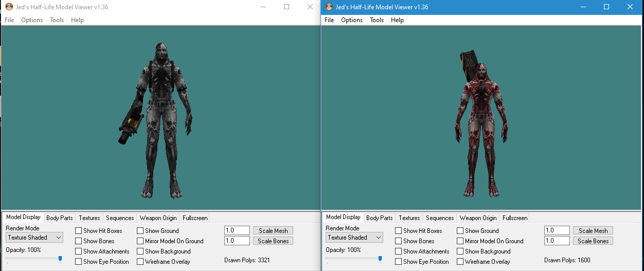Switch to Body Parts tab in right window
The height and width of the screenshot is (271, 644).
(380, 218)
